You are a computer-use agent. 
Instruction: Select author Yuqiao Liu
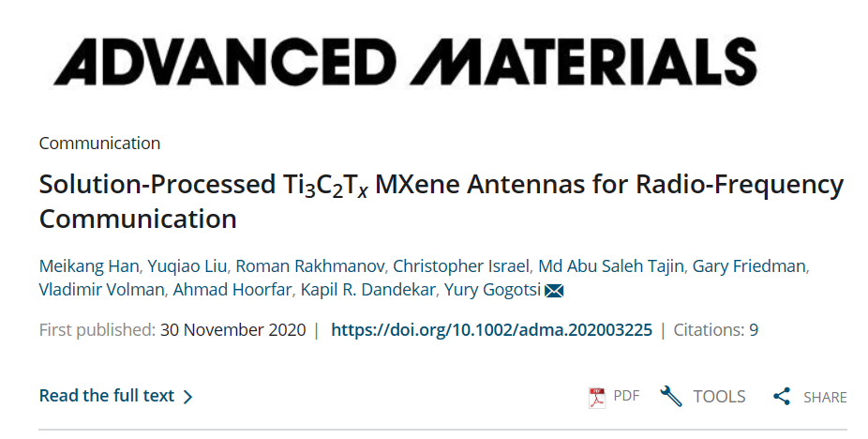point(187,266)
